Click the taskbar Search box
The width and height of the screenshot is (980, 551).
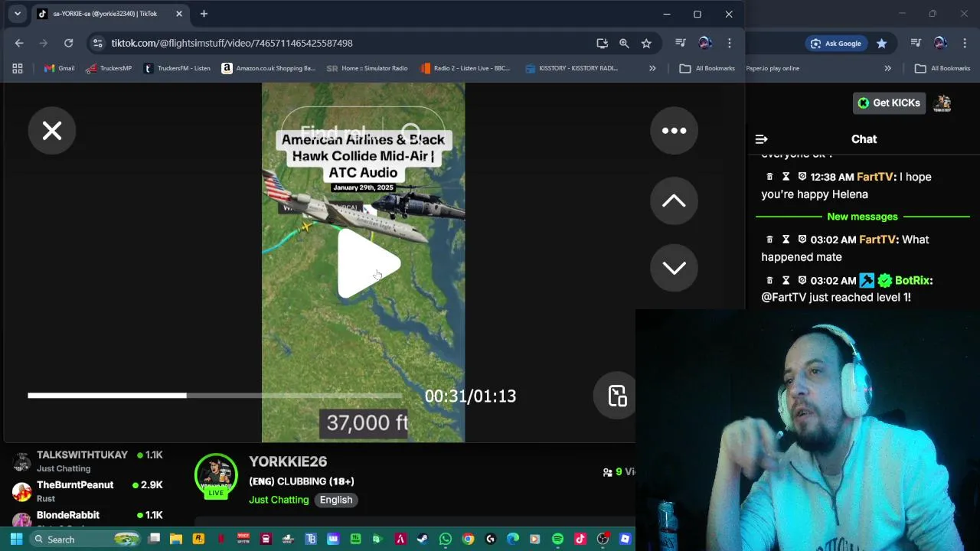[87, 539]
